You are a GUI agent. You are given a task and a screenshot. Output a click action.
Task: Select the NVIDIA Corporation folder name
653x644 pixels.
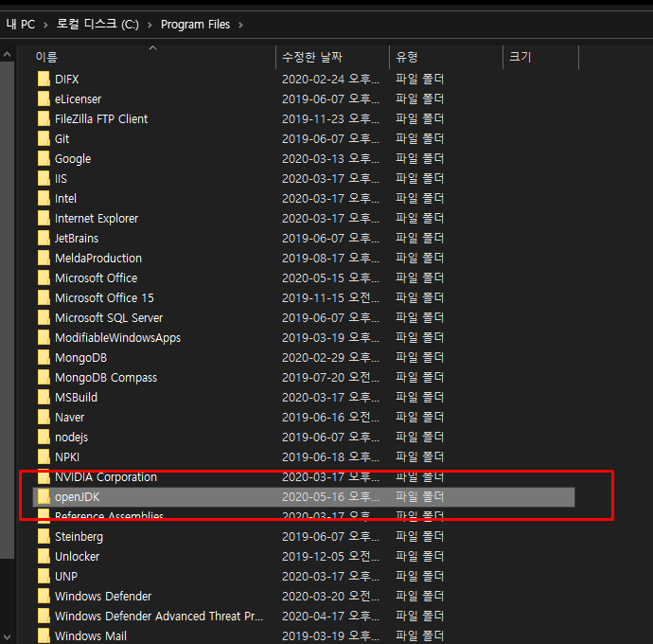106,477
